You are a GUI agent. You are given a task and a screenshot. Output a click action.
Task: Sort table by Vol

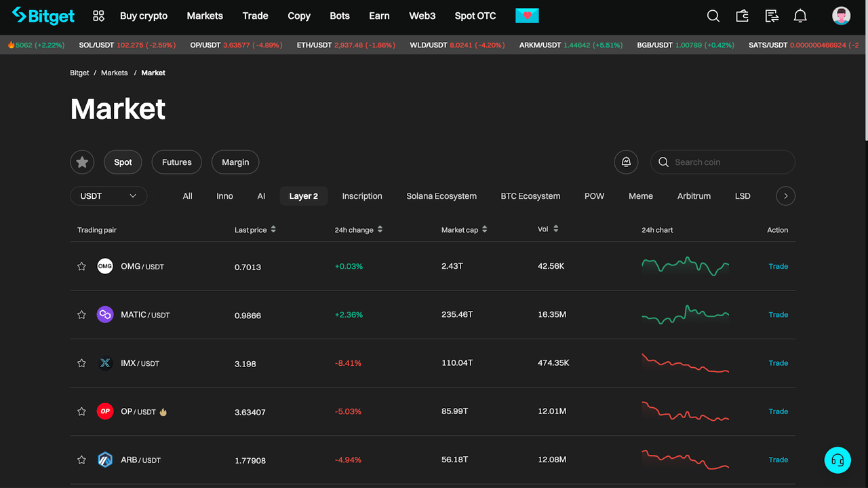(x=548, y=229)
